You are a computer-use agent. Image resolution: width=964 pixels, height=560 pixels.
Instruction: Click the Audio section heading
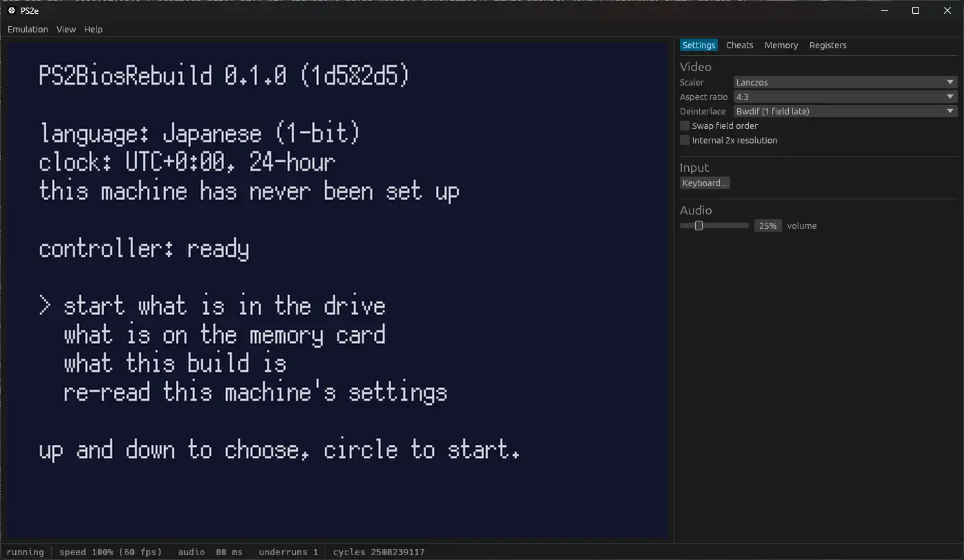pos(696,210)
